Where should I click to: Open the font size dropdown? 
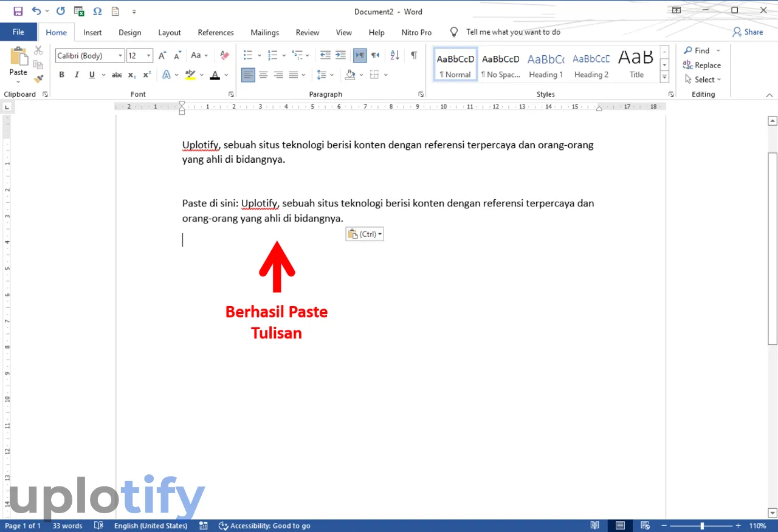[149, 56]
